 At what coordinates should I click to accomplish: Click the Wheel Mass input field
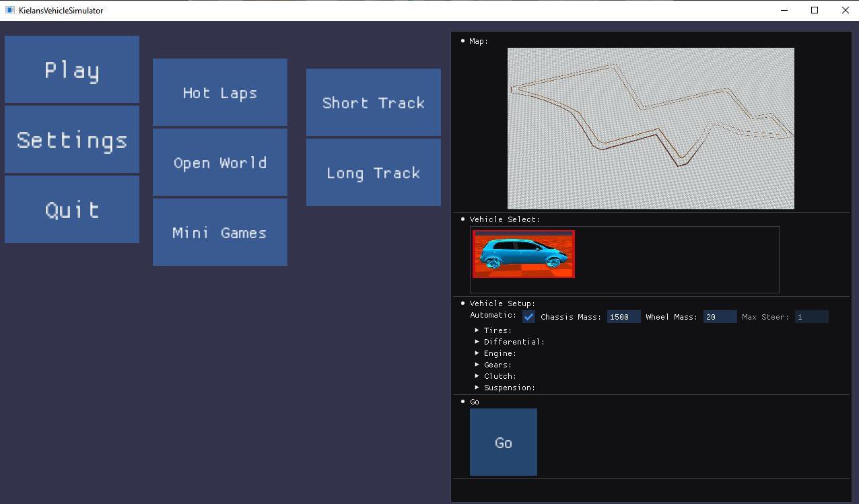pos(720,317)
